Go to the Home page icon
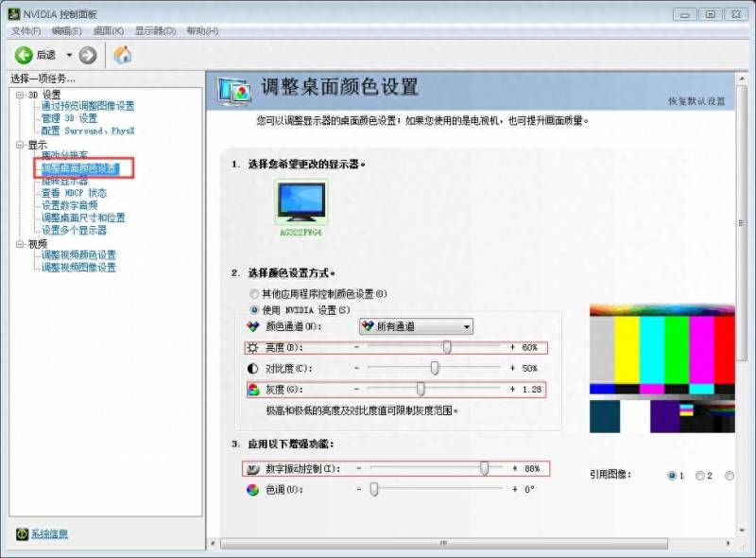The height and width of the screenshot is (558, 756). [123, 55]
